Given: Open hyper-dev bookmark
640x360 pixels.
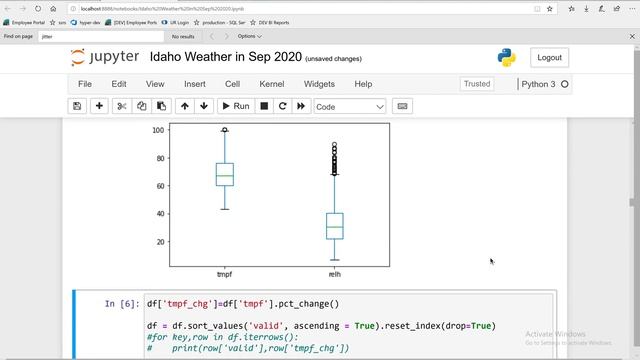Looking at the screenshot, I should pos(85,22).
